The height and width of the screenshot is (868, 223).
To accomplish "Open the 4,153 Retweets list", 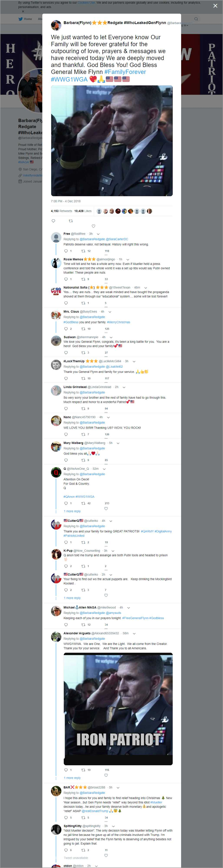I will [x=61, y=211].
